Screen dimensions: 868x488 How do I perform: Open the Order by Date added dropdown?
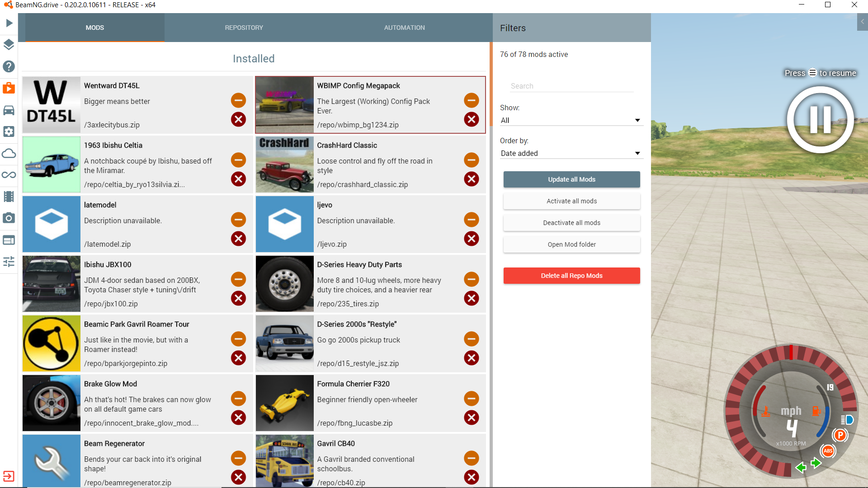click(571, 153)
